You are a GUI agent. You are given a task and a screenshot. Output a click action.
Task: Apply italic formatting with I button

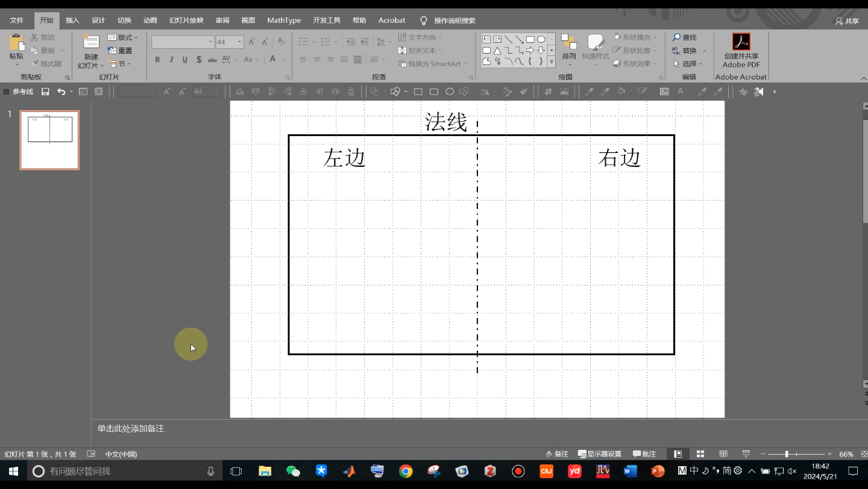point(171,60)
